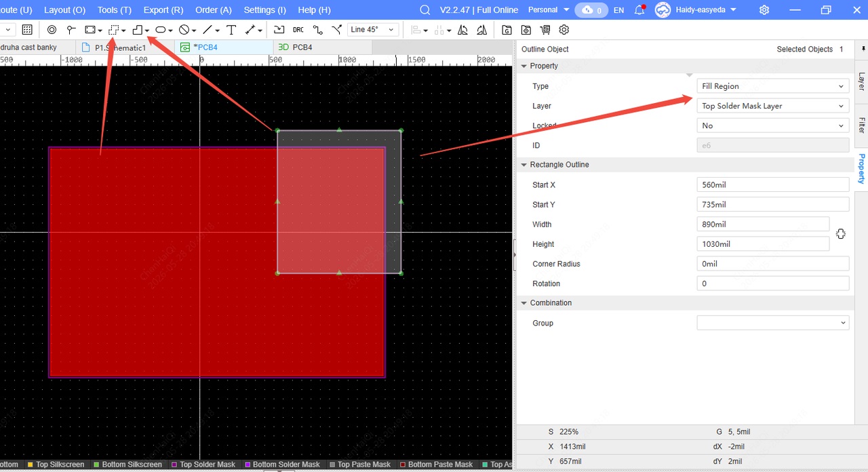Click the pin icon above Layer tab
Viewport: 868px width, 472px height.
click(x=863, y=49)
